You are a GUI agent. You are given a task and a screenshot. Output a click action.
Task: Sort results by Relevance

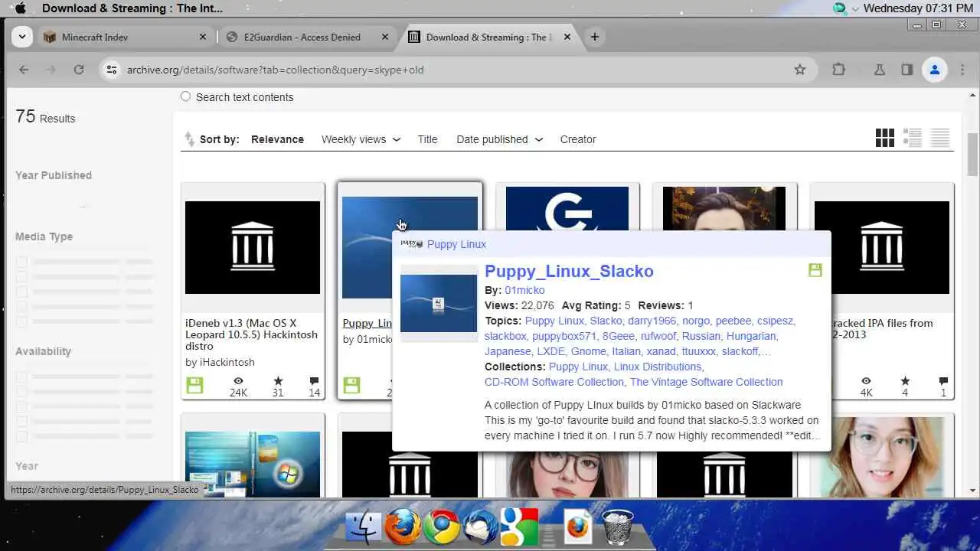pyautogui.click(x=277, y=139)
